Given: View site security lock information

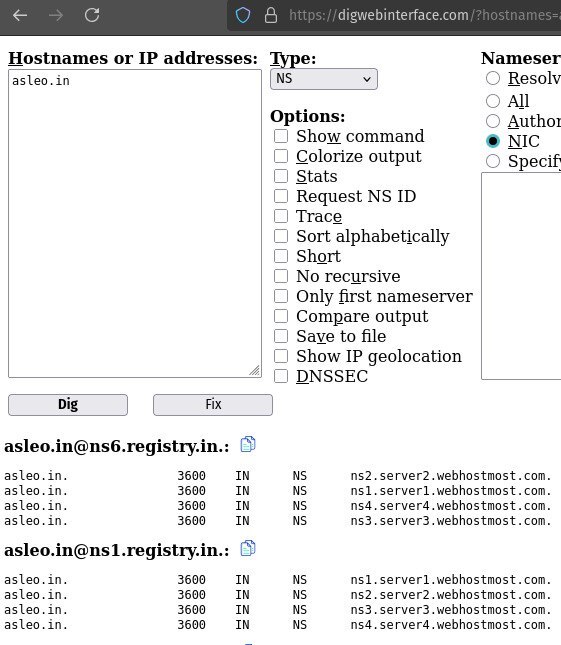Looking at the screenshot, I should point(271,16).
